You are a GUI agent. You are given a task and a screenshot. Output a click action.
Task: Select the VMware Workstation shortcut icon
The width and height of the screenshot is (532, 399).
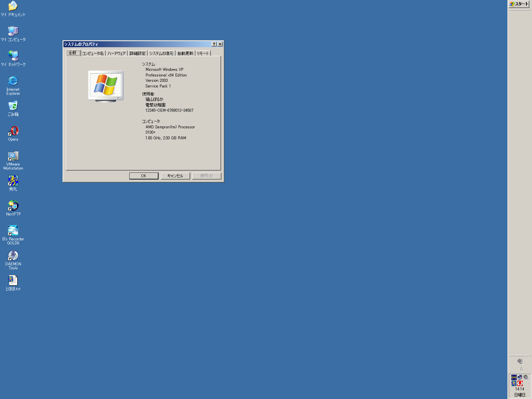[13, 160]
